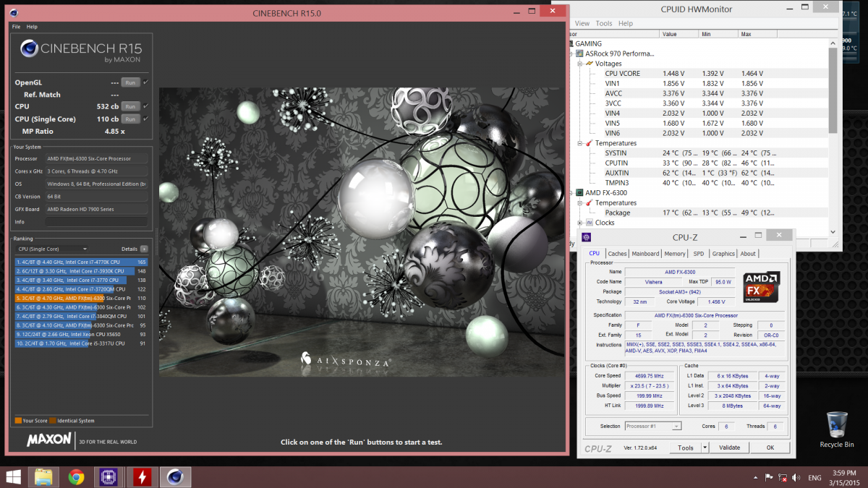Expand the Clocks tree node
The width and height of the screenshot is (868, 488).
click(580, 223)
